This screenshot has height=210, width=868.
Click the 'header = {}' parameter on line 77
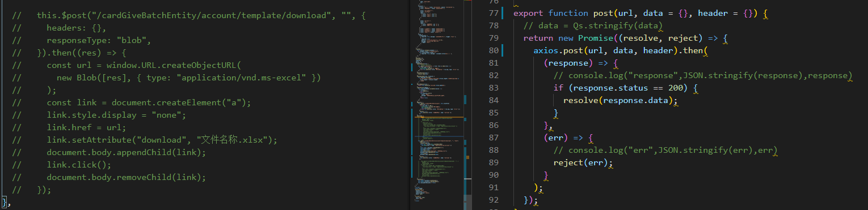(726, 13)
